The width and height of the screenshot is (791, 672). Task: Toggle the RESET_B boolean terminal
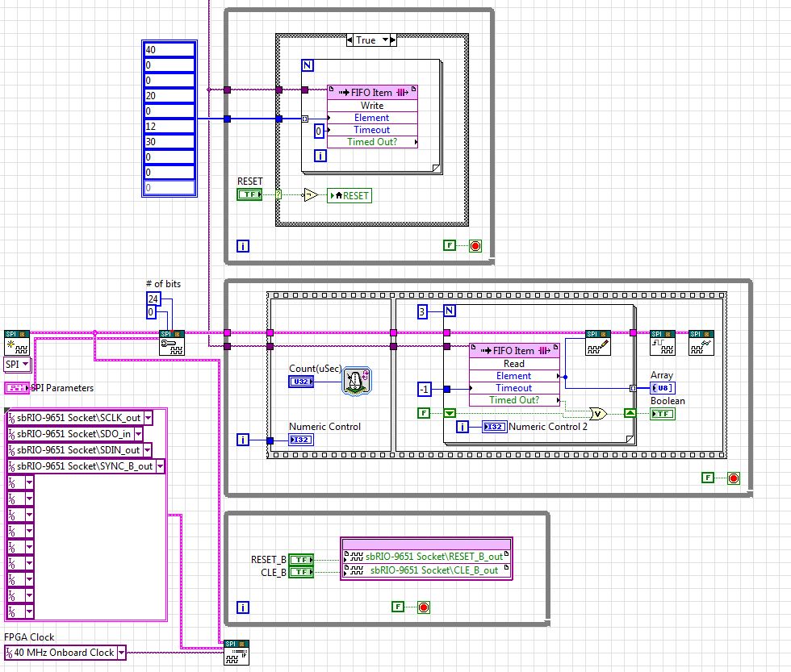[301, 559]
